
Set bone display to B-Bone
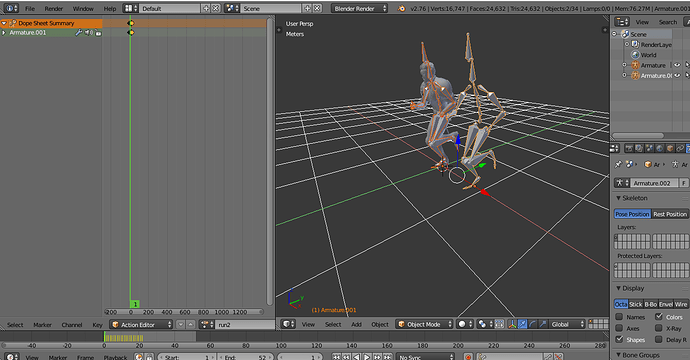coord(650,304)
